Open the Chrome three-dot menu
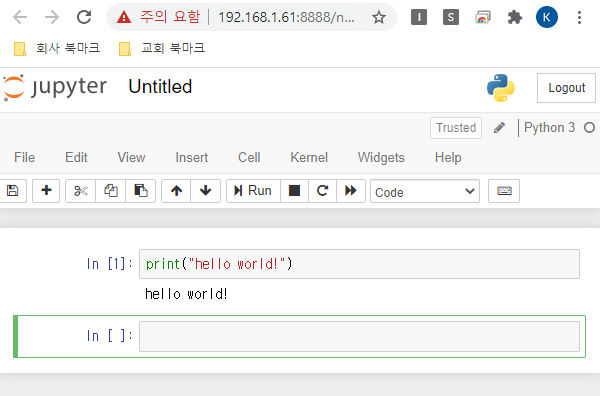The width and height of the screenshot is (600, 396). pyautogui.click(x=579, y=17)
